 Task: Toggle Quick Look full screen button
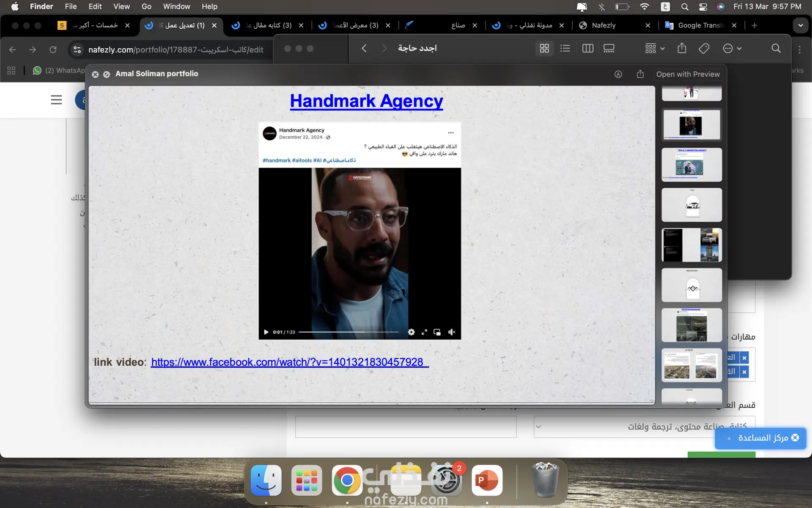pos(107,74)
